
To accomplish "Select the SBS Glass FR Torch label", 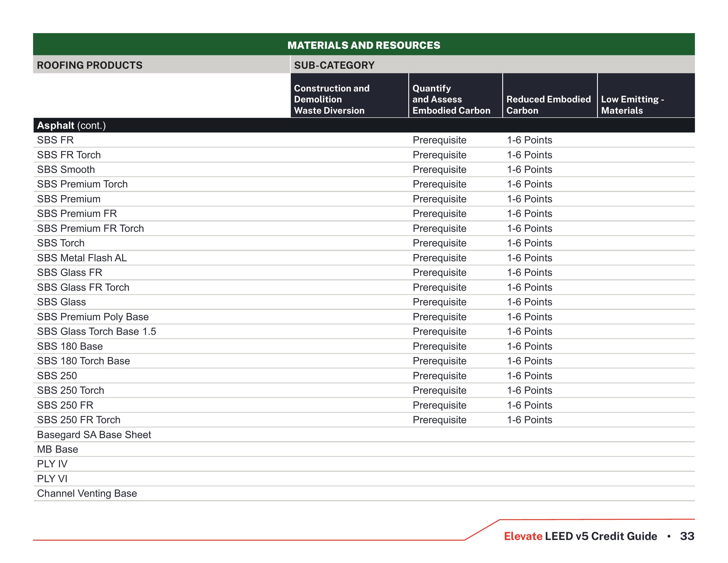I will (x=83, y=287).
